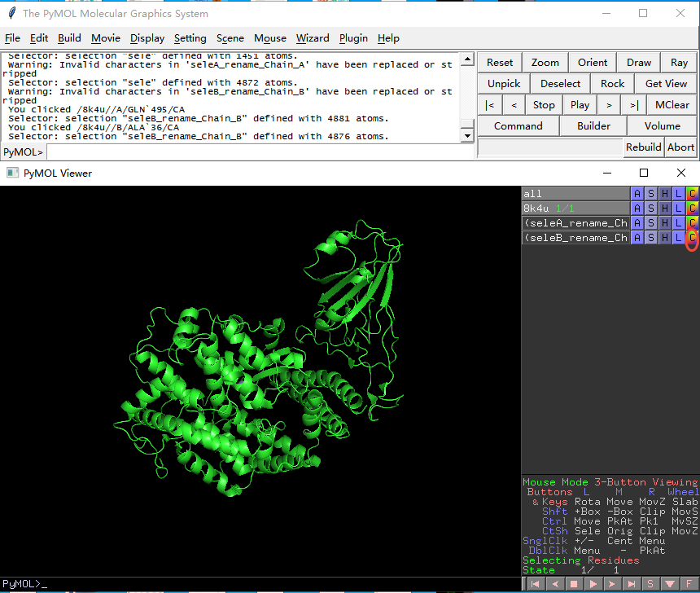Open Color menu for seleB_rename_Ch selection
This screenshot has width=700, height=593.
(x=692, y=238)
